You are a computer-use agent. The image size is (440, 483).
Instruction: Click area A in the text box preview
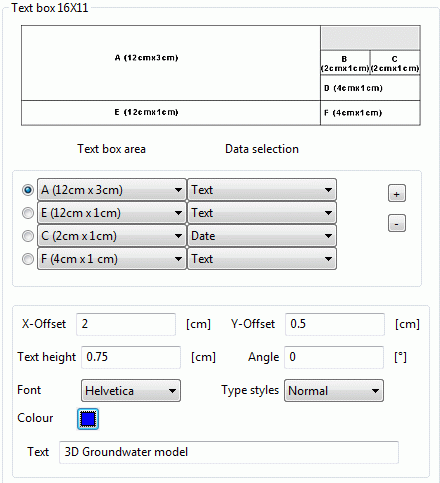click(171, 63)
